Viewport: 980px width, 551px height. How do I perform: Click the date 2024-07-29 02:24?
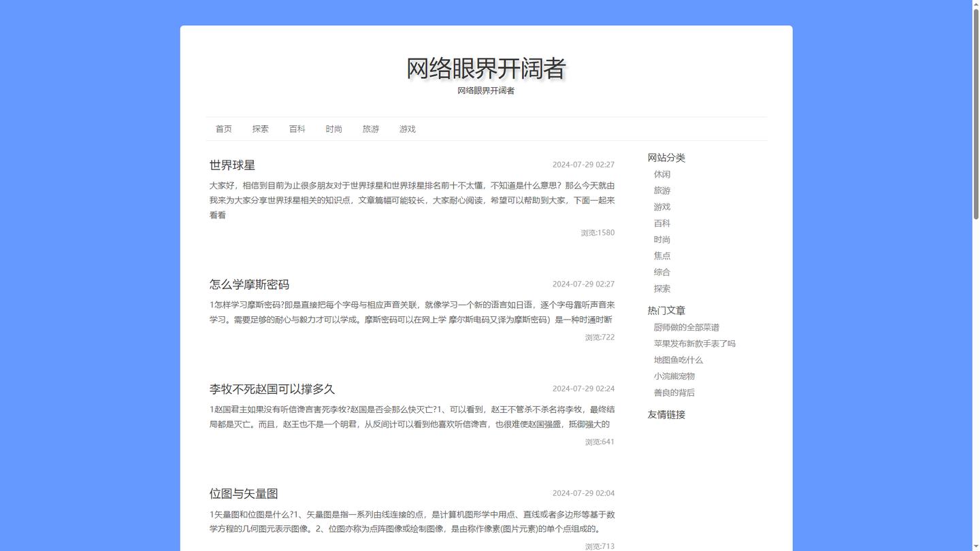(x=583, y=389)
